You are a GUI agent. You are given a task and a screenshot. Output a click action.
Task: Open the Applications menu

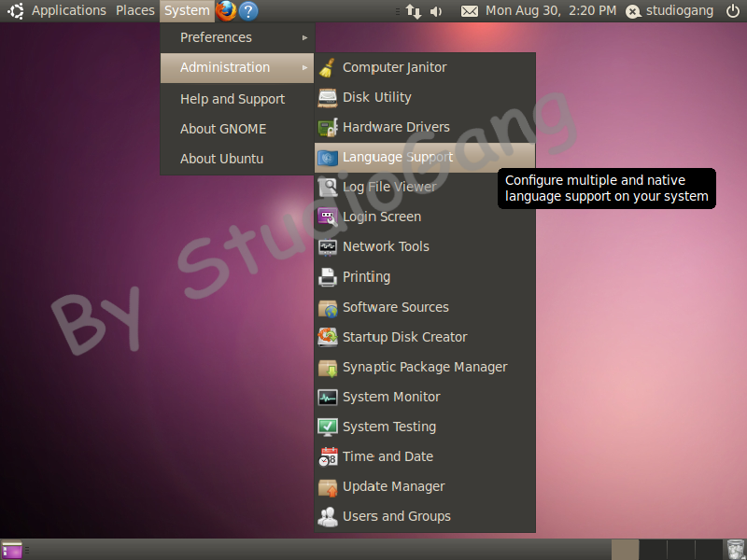(x=69, y=10)
